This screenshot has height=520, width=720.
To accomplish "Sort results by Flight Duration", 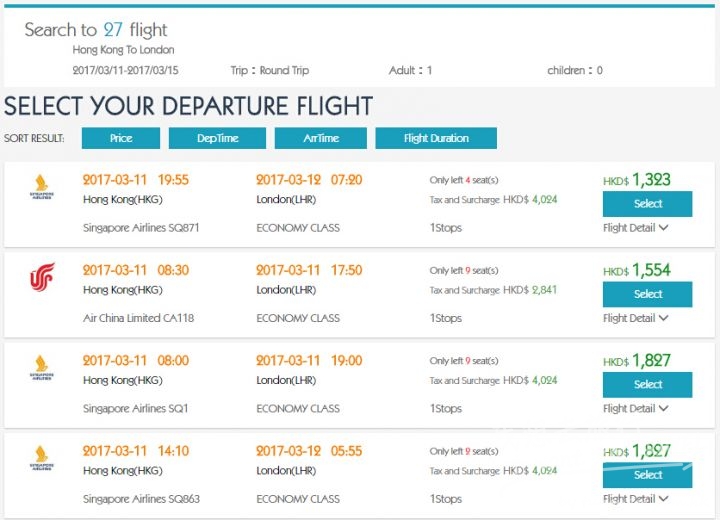I will tap(436, 138).
